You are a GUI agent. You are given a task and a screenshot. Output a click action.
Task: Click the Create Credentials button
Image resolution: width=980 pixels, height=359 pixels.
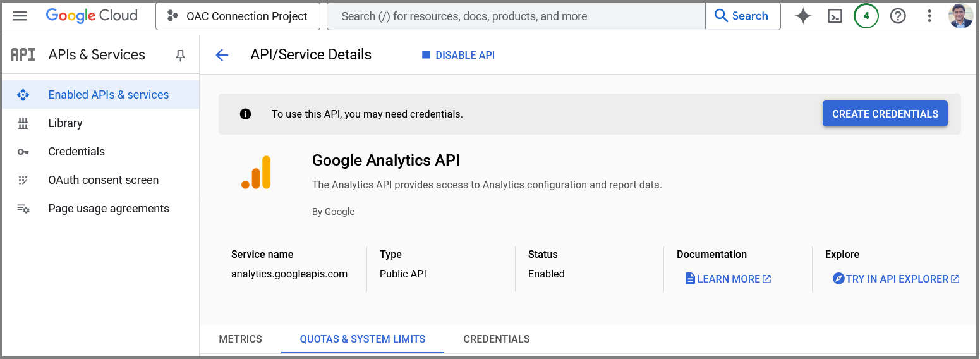tap(885, 114)
